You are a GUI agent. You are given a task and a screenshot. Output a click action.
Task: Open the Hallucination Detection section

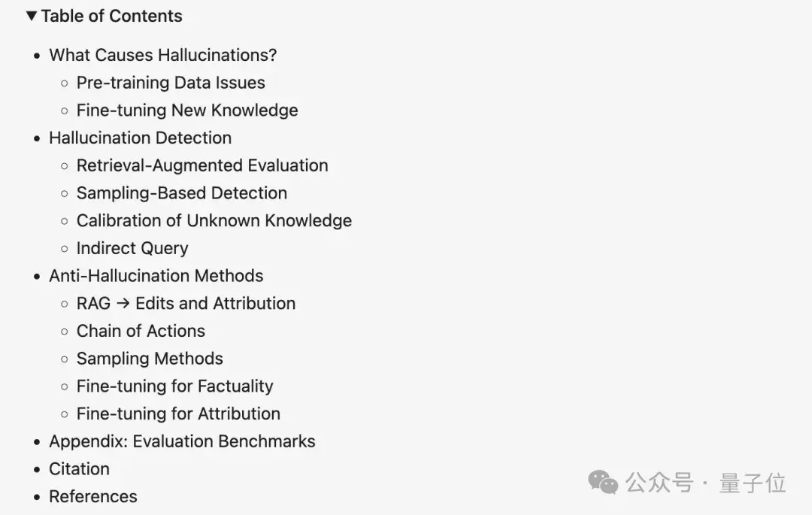click(140, 138)
